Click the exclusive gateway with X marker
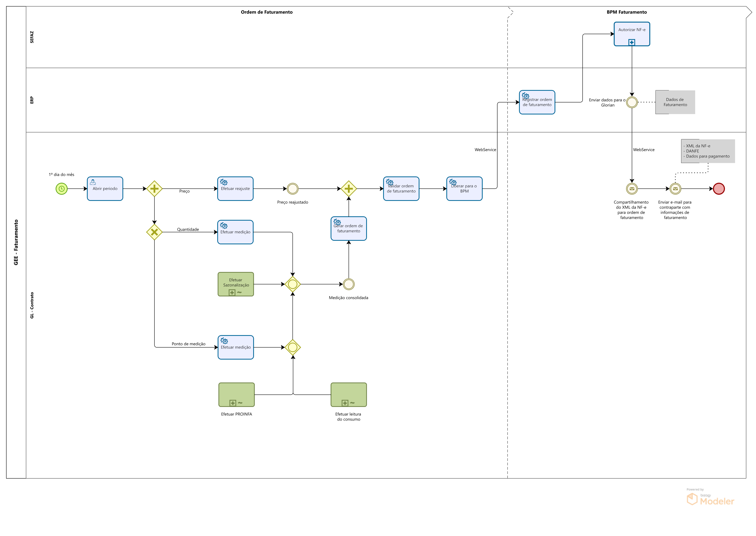This screenshot has width=756, height=536. [154, 232]
